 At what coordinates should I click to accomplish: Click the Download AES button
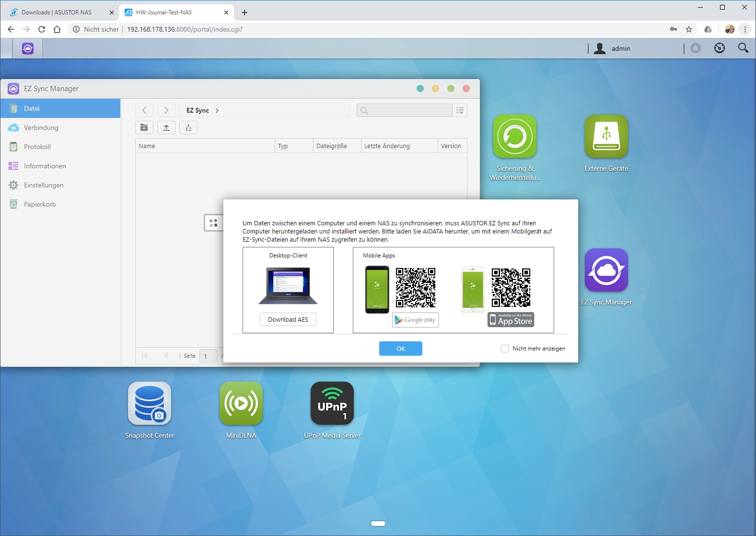[x=288, y=319]
